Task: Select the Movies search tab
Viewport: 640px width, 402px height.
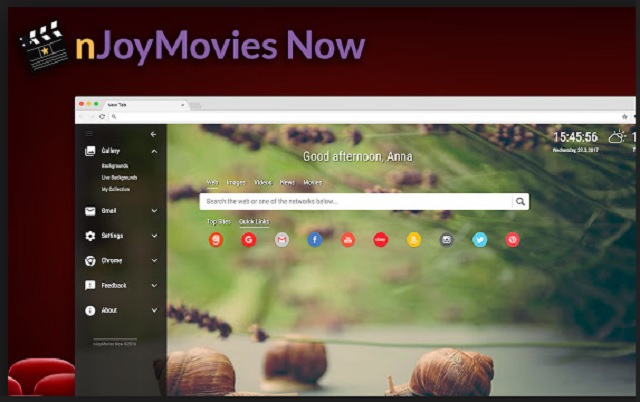Action: 313,182
